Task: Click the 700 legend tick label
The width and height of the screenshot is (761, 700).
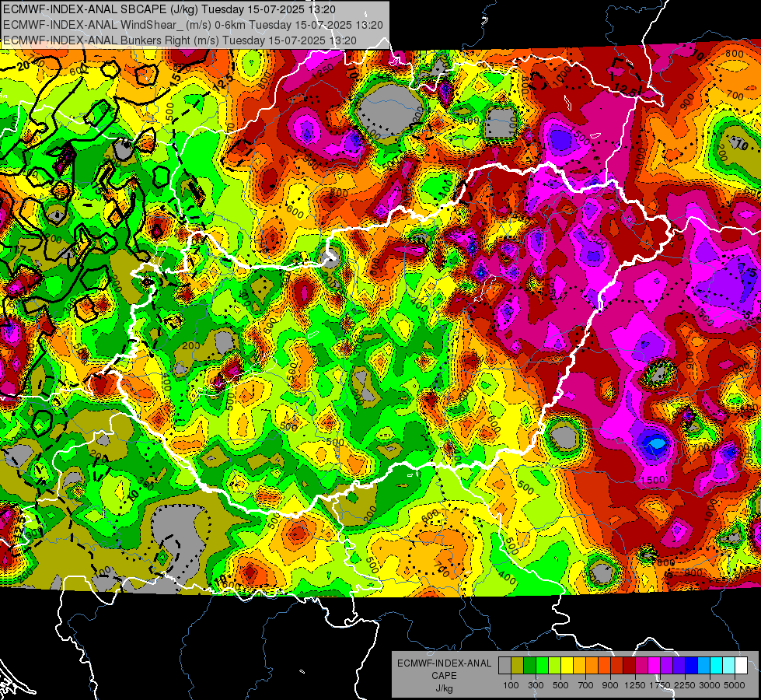Action: pos(586,685)
